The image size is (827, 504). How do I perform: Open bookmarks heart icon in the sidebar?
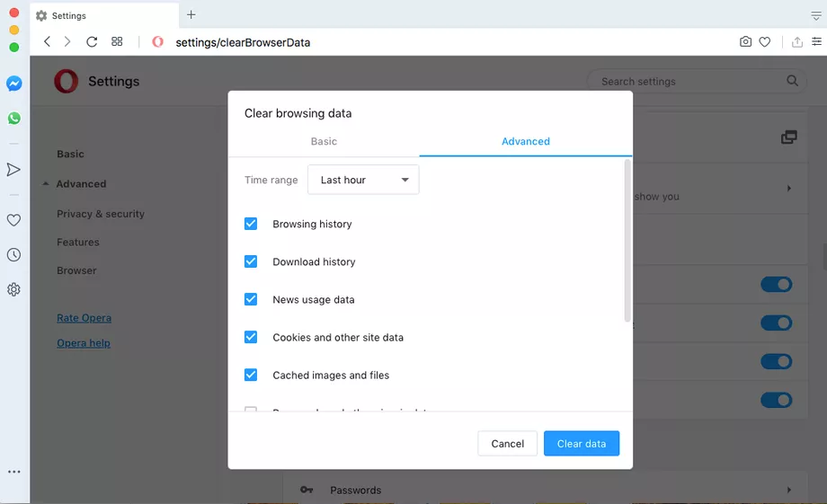13,220
